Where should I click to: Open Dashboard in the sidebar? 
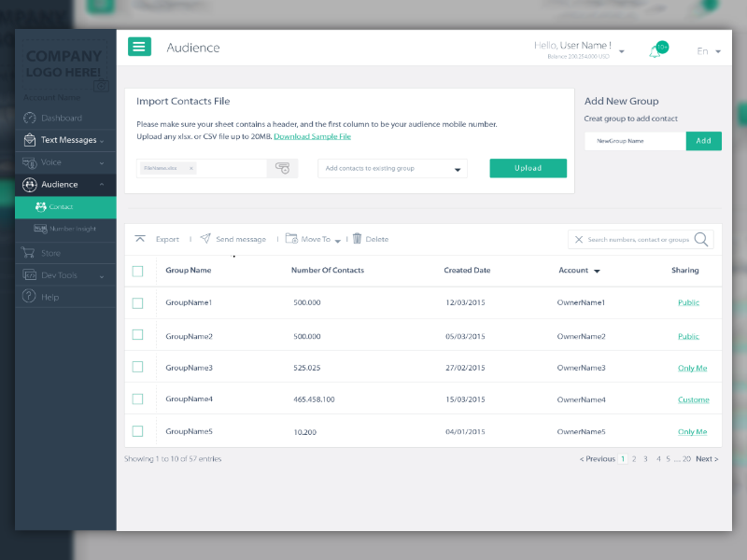[x=65, y=119]
